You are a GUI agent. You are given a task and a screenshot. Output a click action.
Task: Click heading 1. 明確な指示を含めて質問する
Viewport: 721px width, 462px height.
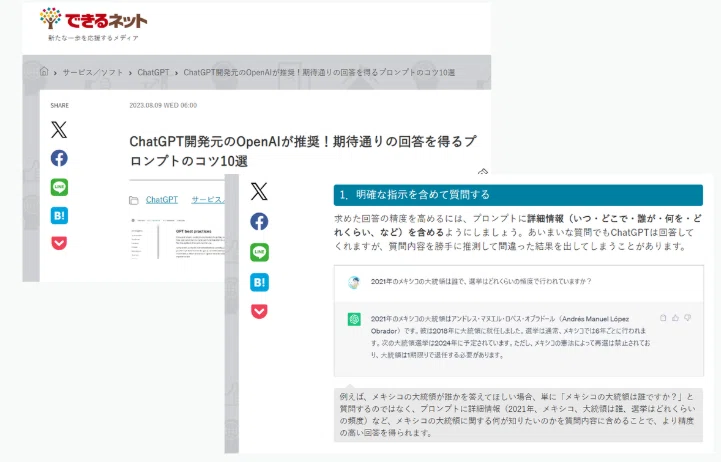(518, 195)
